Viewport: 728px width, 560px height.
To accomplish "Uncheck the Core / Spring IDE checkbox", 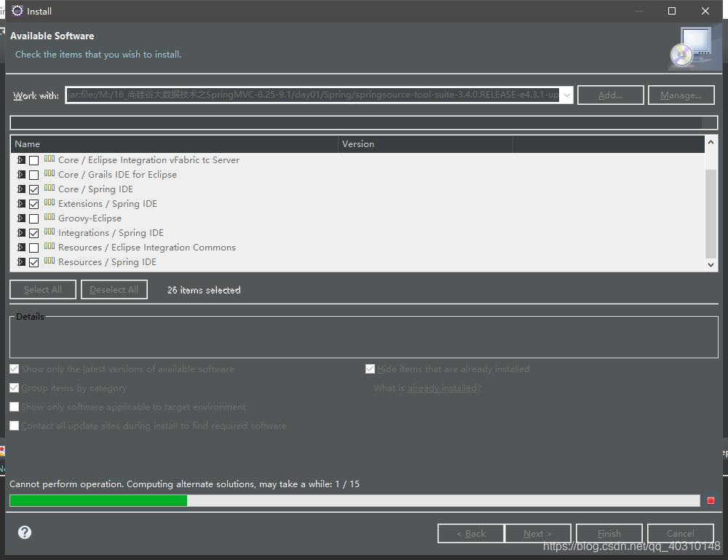I will tap(33, 189).
